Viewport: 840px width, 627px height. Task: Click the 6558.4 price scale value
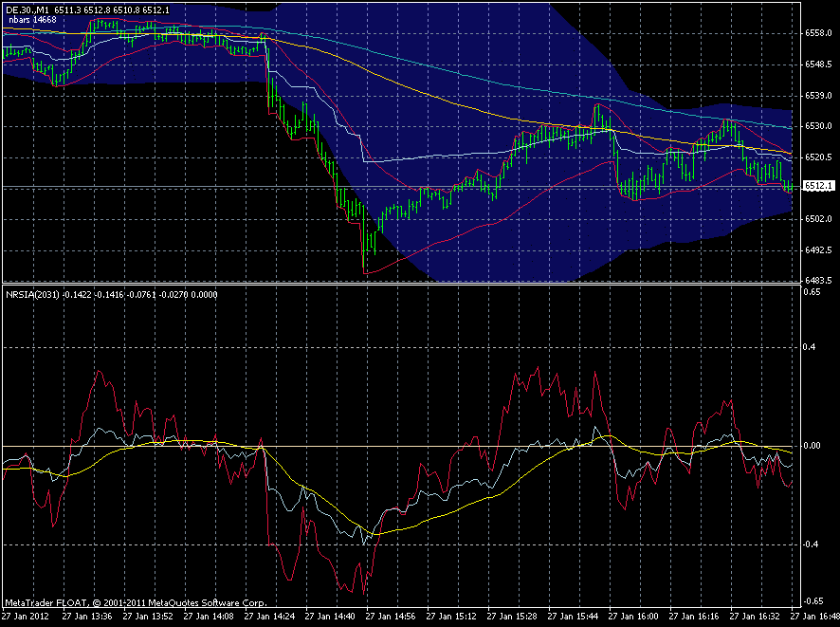[817, 31]
